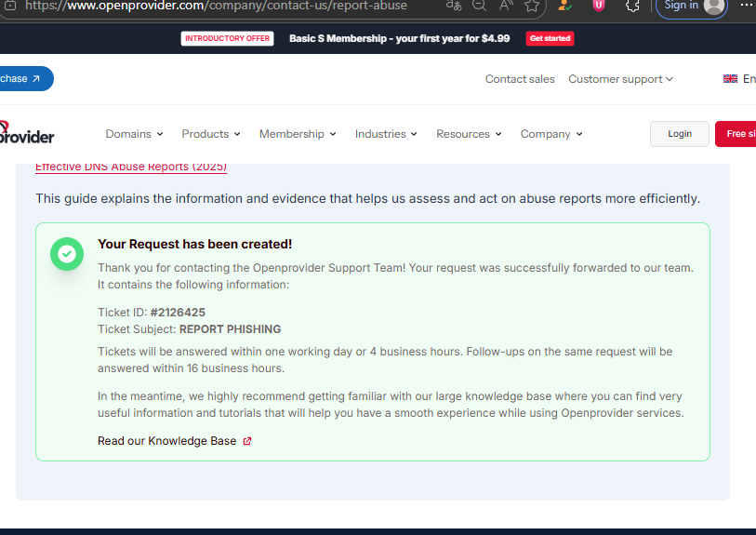Expand the Domains menu
756x535 pixels.
point(134,134)
